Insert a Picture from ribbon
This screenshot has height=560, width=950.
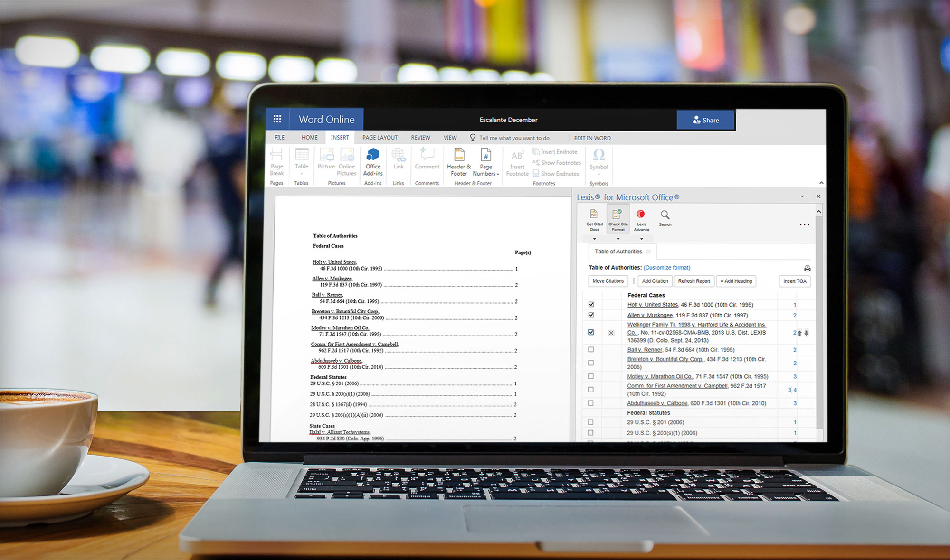coord(326,159)
